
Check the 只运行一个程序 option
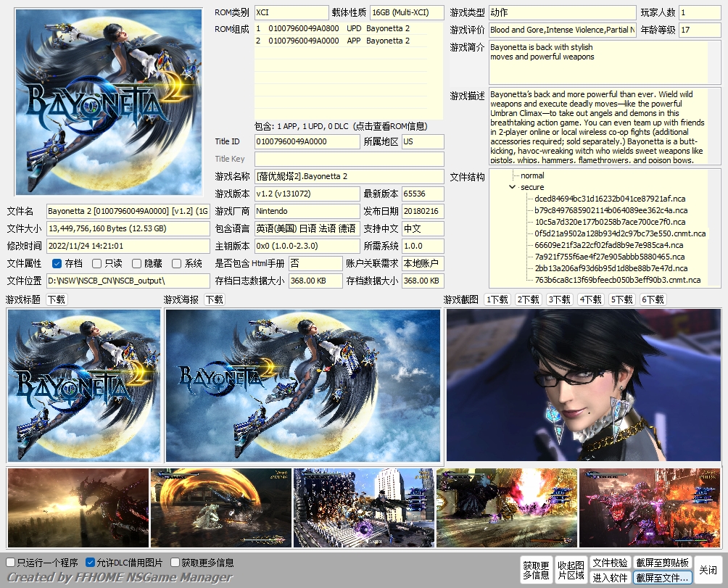[x=11, y=562]
